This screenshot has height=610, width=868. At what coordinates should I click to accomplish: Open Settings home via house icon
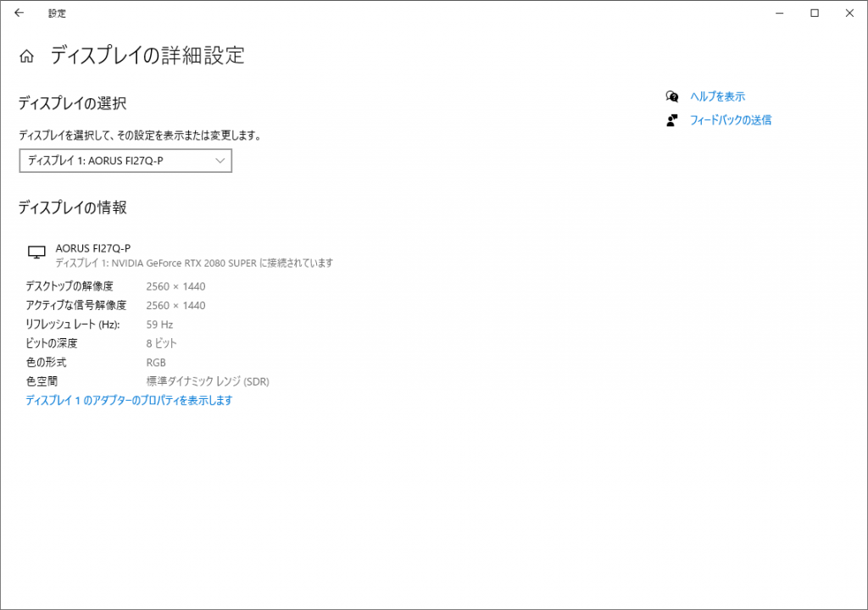(26, 56)
